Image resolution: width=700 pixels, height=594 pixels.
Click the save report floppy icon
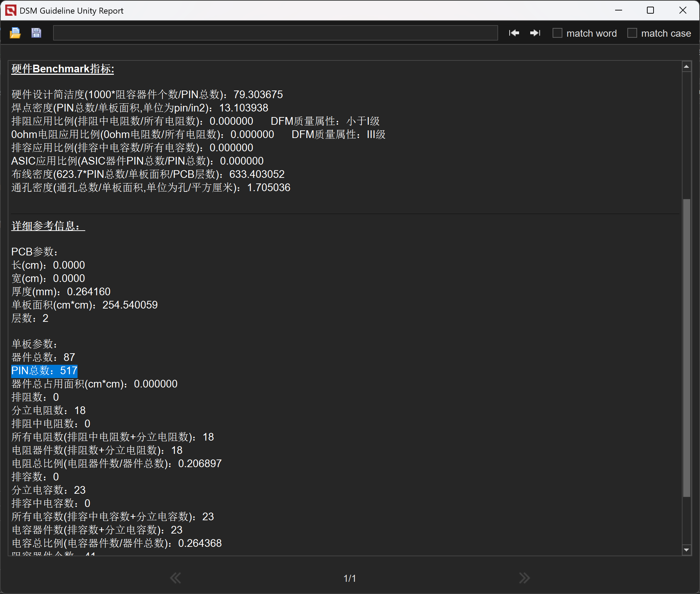(x=36, y=33)
